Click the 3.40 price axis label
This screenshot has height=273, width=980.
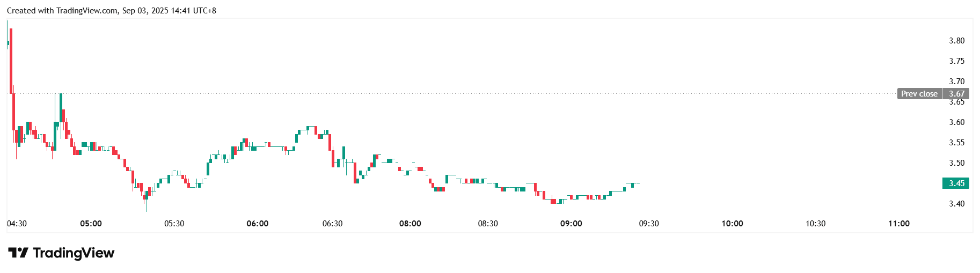click(x=956, y=204)
